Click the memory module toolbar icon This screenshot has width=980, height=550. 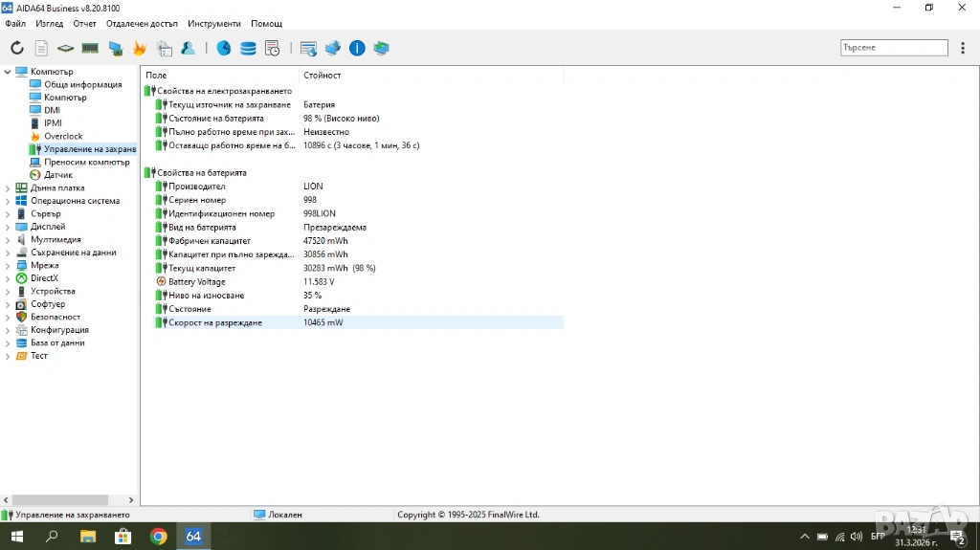[90, 48]
